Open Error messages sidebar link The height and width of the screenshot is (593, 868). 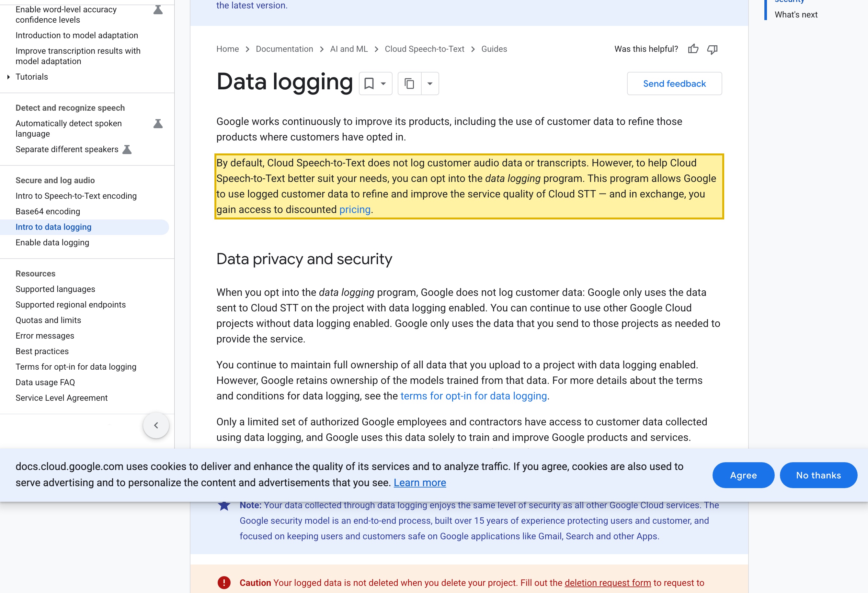tap(45, 336)
